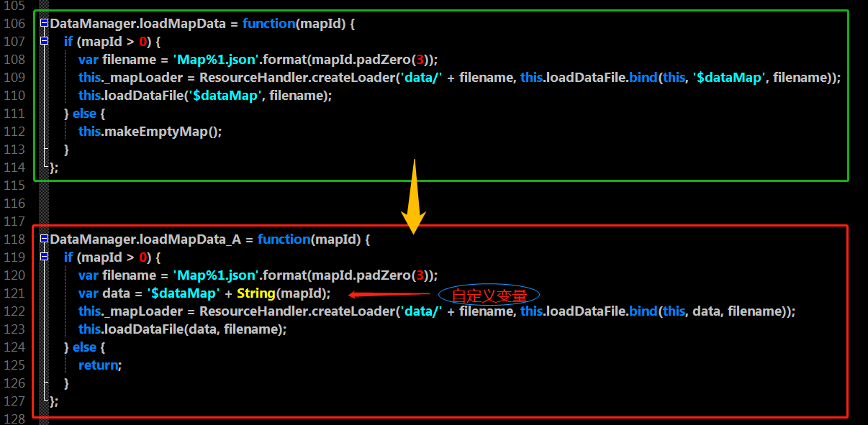Collapse the fold marker on line 106
Viewport: 868px width, 425px height.
(x=44, y=24)
